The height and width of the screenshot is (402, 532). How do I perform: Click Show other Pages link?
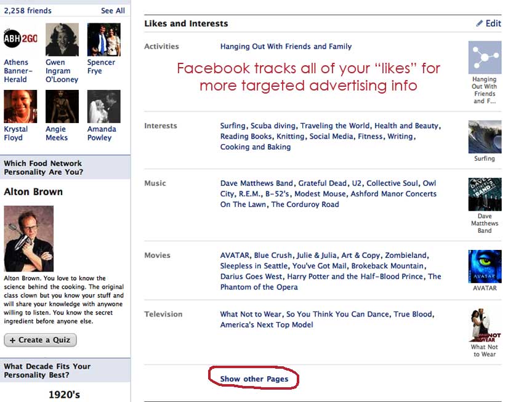[254, 379]
